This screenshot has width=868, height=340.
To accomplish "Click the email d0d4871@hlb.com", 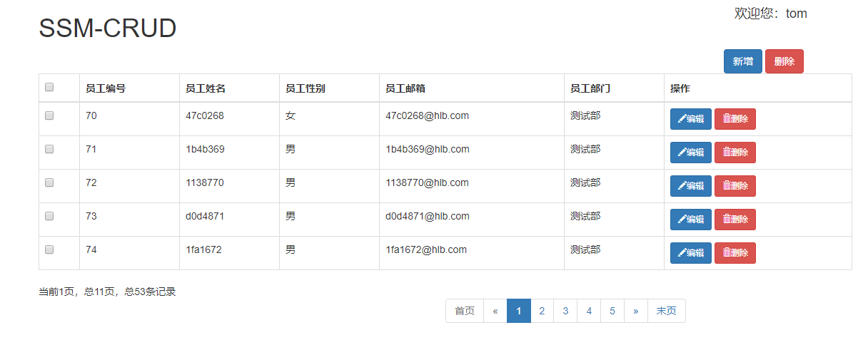I will click(x=428, y=216).
